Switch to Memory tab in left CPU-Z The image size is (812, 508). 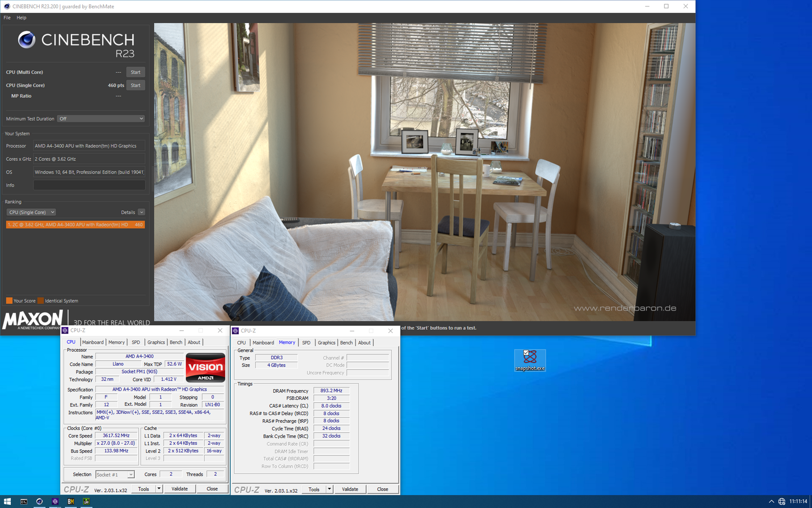117,342
